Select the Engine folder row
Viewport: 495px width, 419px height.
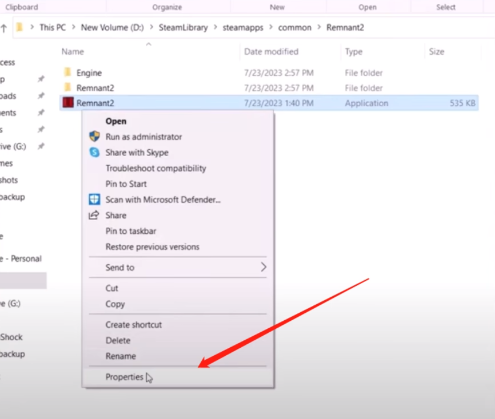tap(269, 73)
